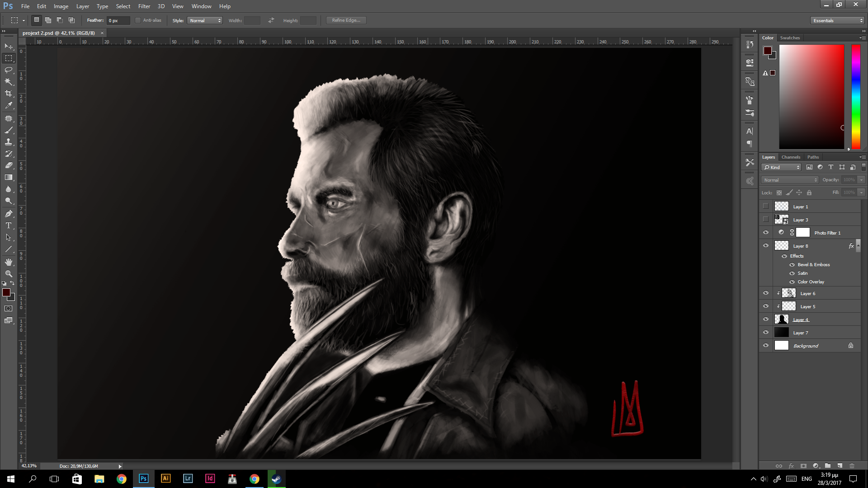This screenshot has width=868, height=488.
Task: Click Lock all padlock icon
Action: coord(809,193)
